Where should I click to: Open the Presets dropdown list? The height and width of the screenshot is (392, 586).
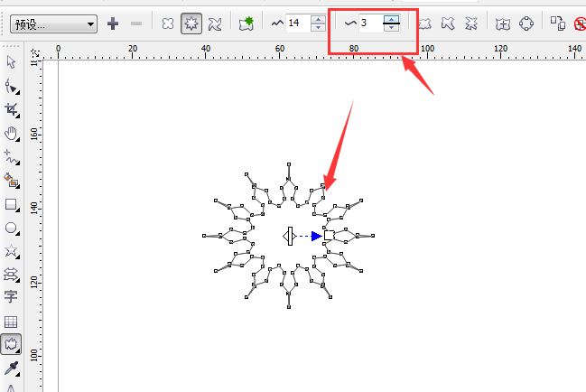pos(53,24)
